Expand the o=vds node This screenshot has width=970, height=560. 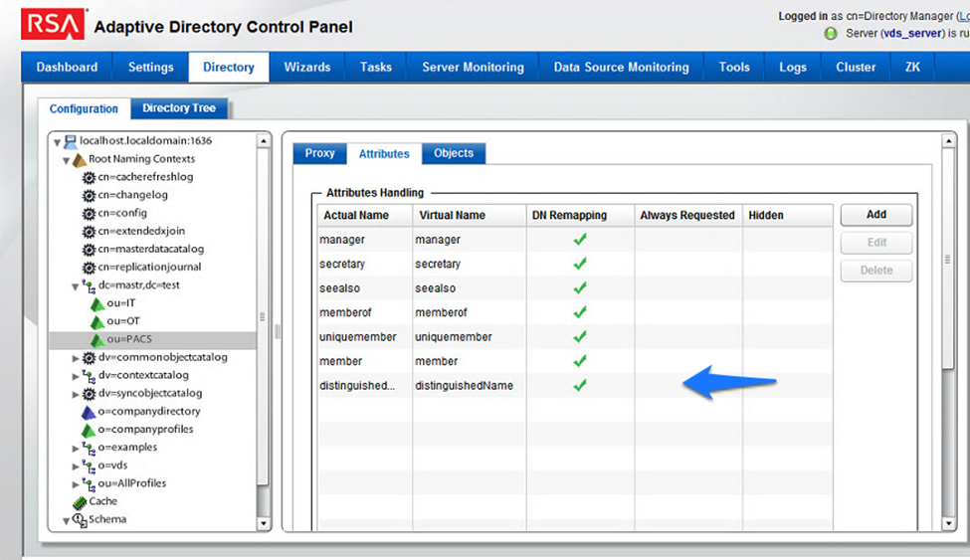(76, 466)
